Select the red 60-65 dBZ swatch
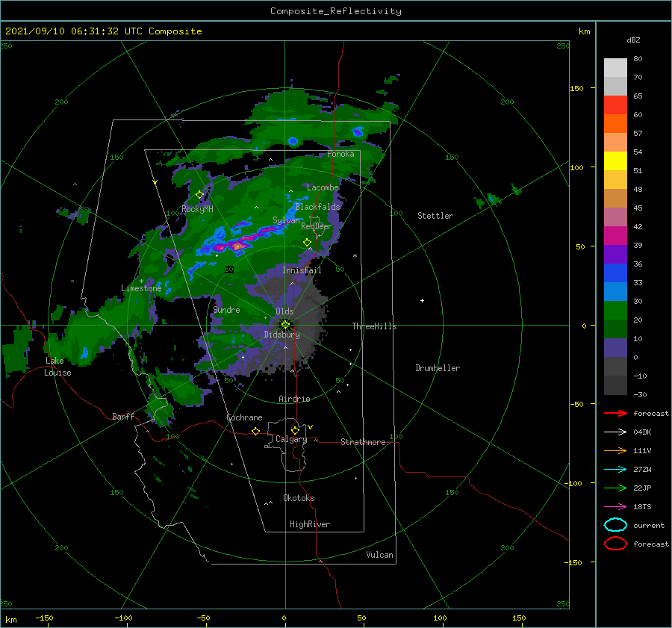Screen dimensions: 672x628 pos(615,105)
